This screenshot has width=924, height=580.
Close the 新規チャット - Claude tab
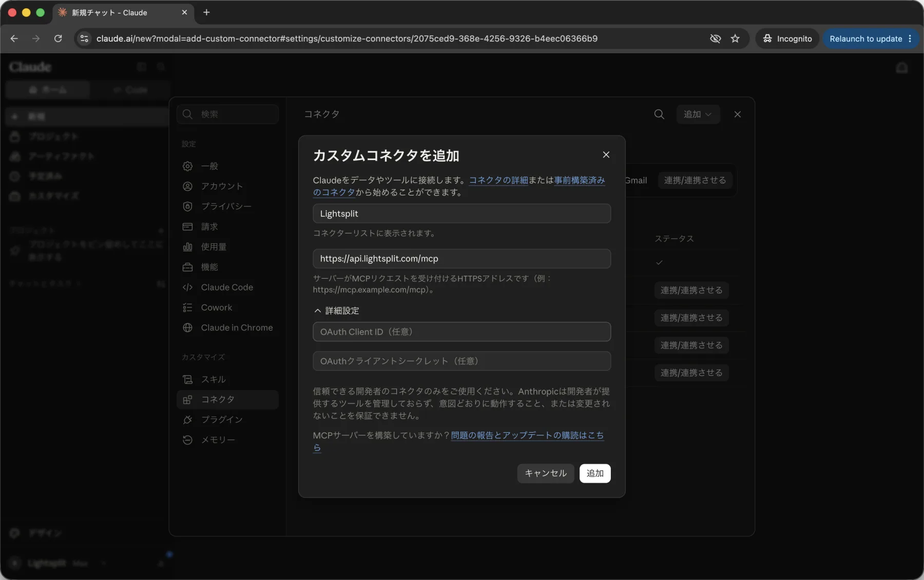184,12
